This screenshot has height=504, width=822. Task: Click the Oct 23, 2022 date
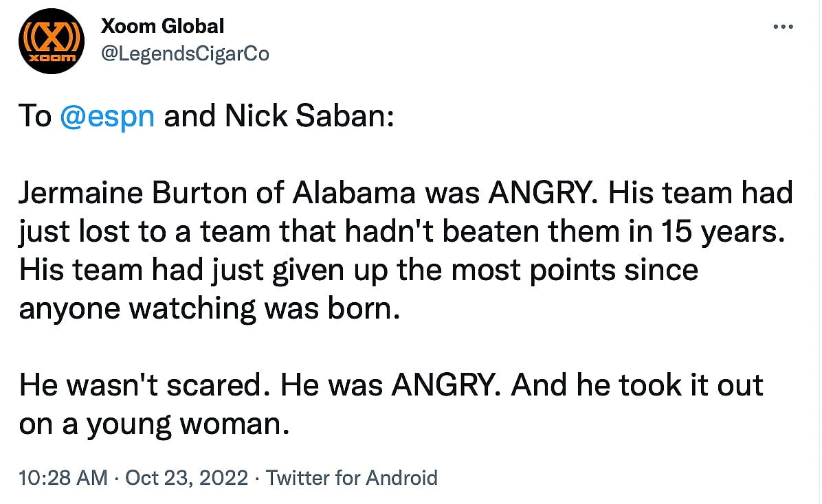click(x=188, y=477)
